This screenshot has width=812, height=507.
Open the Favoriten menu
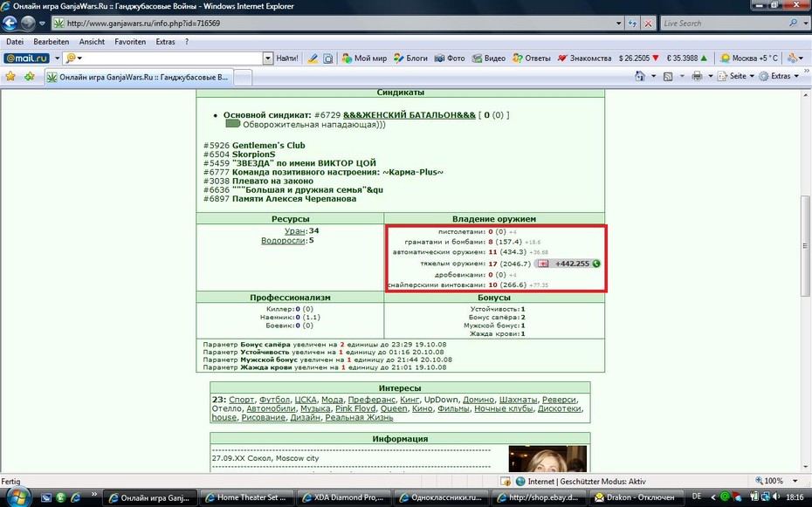(x=130, y=42)
